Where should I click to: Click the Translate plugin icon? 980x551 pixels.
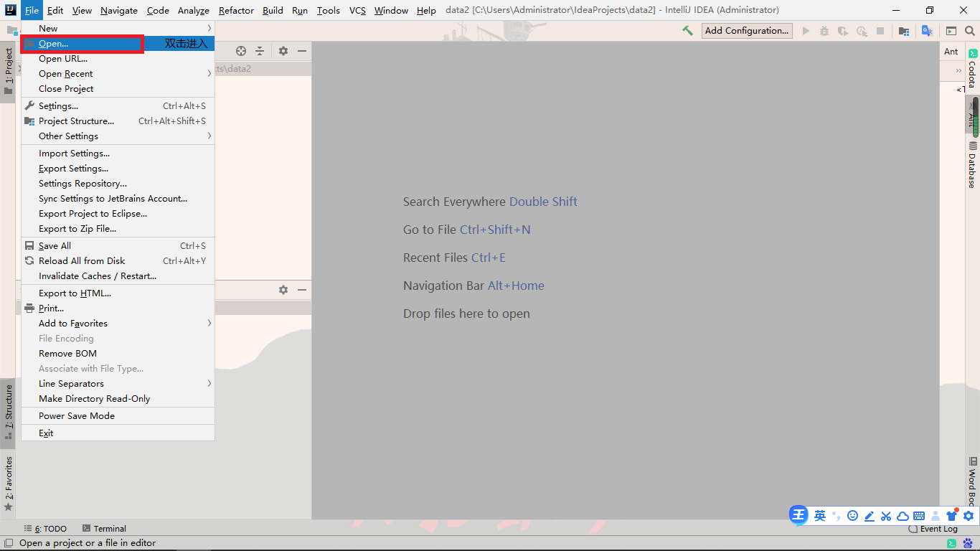[x=927, y=31]
